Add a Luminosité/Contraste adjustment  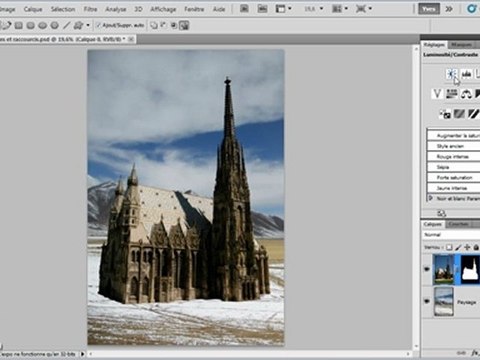click(452, 74)
